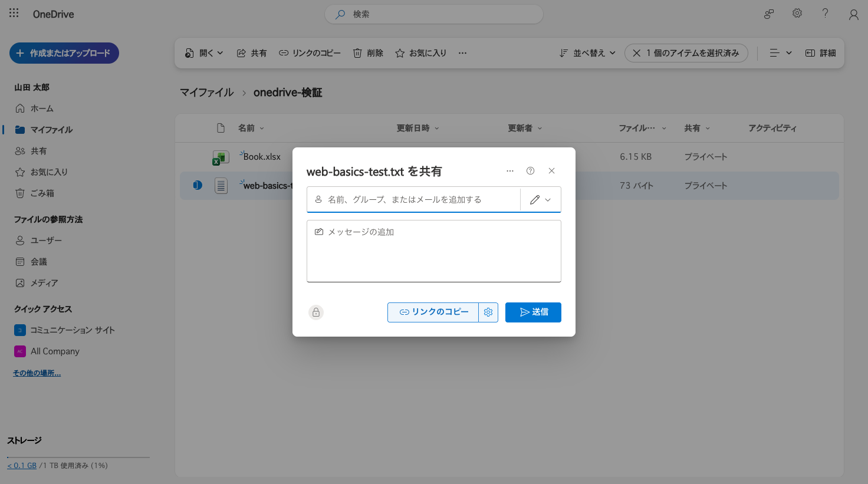Click lock icon in share dialog
The width and height of the screenshot is (868, 484).
click(x=316, y=312)
